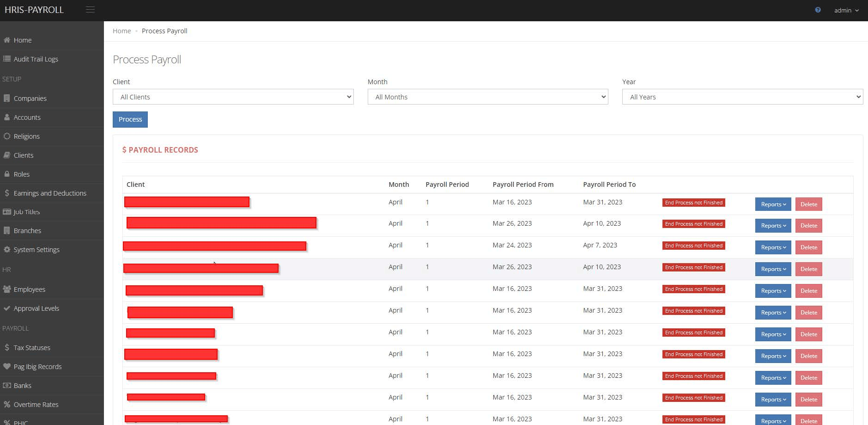Expand the admin user menu
The width and height of the screenshot is (868, 425).
[846, 10]
